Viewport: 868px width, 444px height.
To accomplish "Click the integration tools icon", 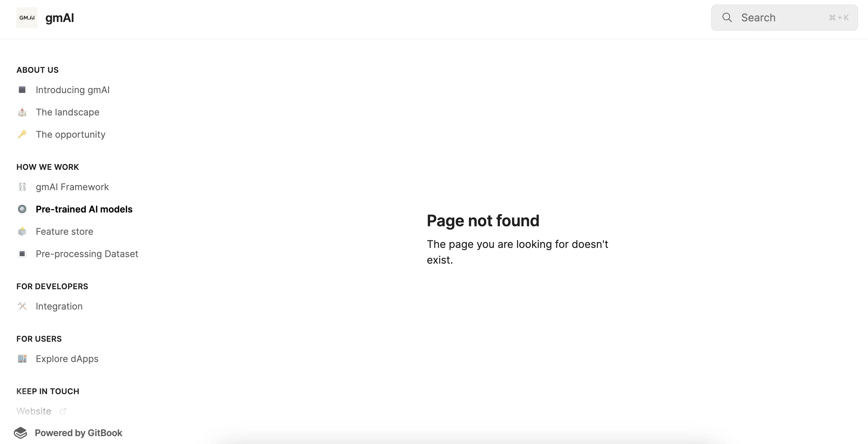I will coord(23,306).
